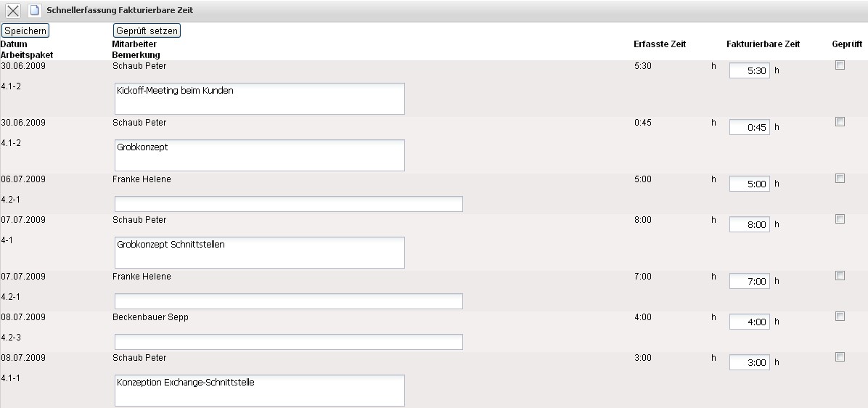Mark the 8:00 Grobkonzept Schnittstellen entry as checked
Image resolution: width=868 pixels, height=408 pixels.
[840, 219]
